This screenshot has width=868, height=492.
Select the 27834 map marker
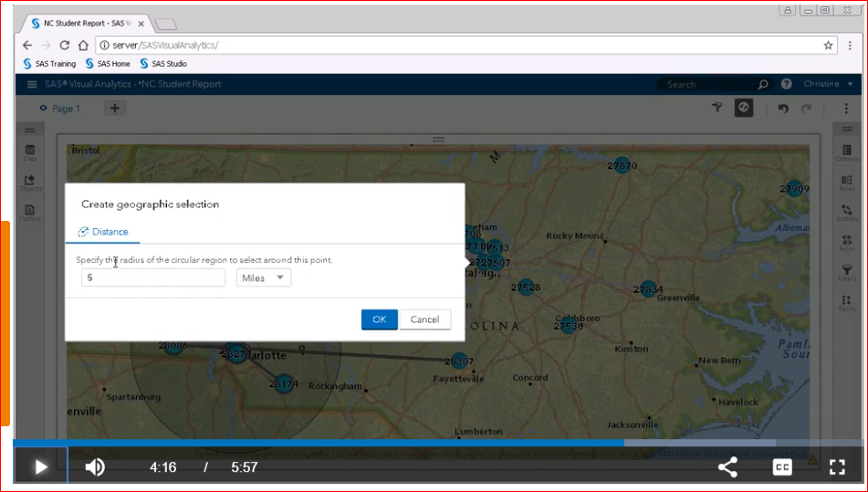tap(648, 288)
